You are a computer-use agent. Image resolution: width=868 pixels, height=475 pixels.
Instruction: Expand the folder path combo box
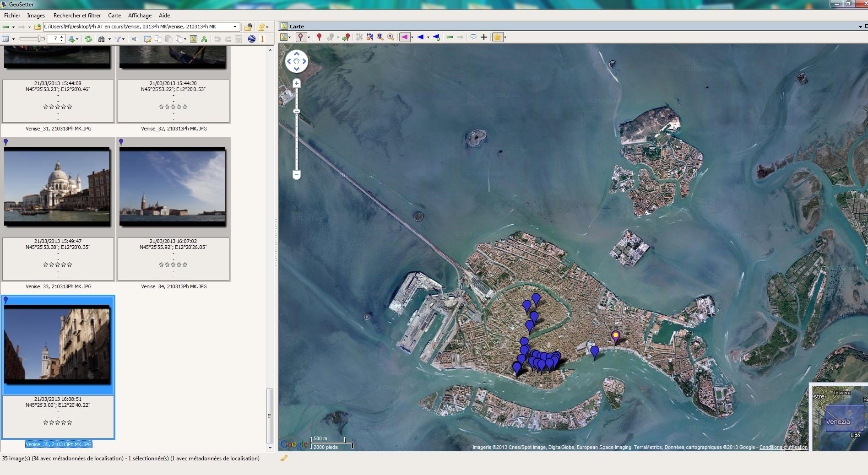click(x=235, y=27)
